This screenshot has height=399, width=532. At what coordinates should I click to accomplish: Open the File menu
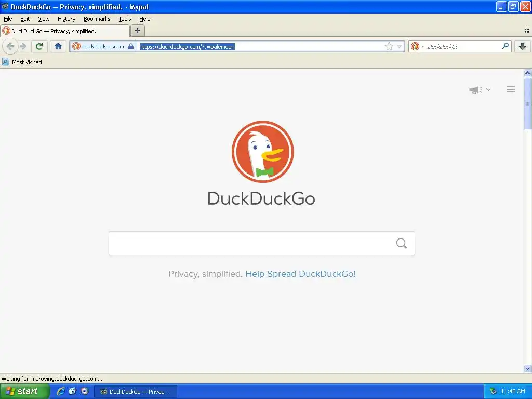click(8, 19)
